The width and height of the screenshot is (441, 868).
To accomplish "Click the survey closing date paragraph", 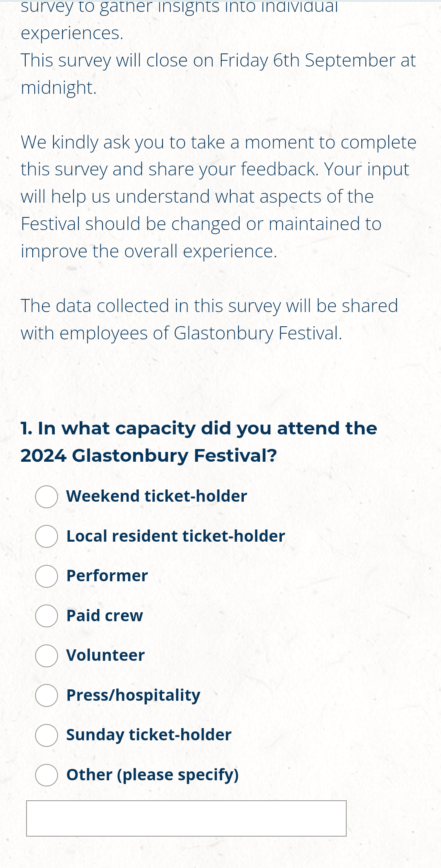I will pos(218,74).
